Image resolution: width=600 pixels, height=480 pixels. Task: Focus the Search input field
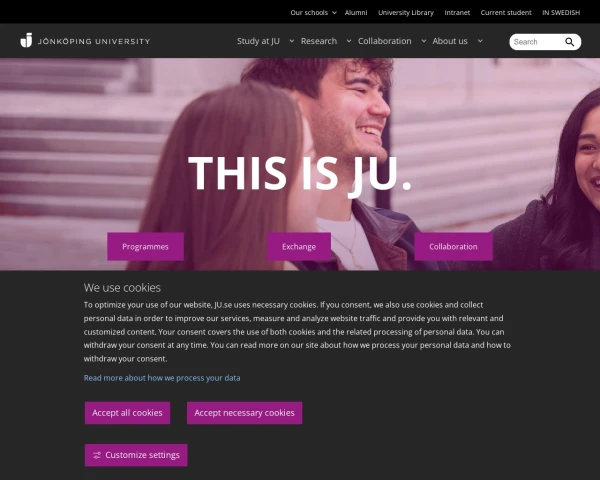point(538,42)
